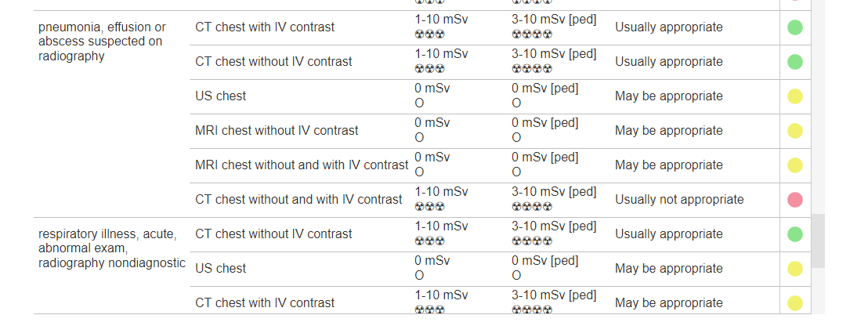Click radiation symbols under pneumonia adult 1-10 mSv, first row
The height and width of the screenshot is (333, 868).
click(429, 34)
